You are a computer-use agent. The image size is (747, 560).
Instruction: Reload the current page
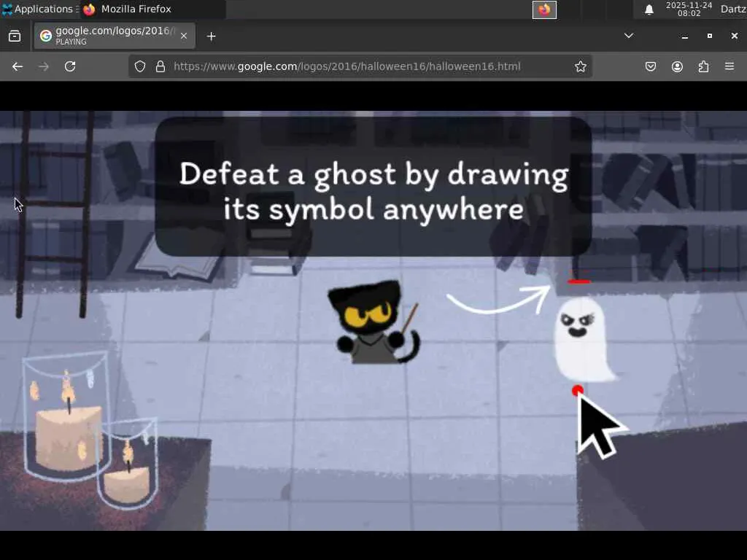[70, 66]
